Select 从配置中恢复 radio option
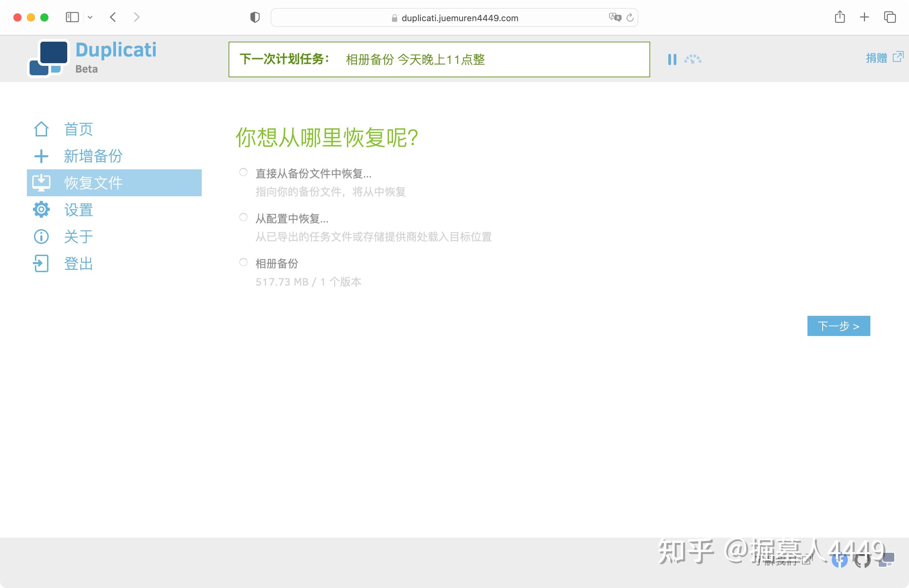 coord(243,217)
